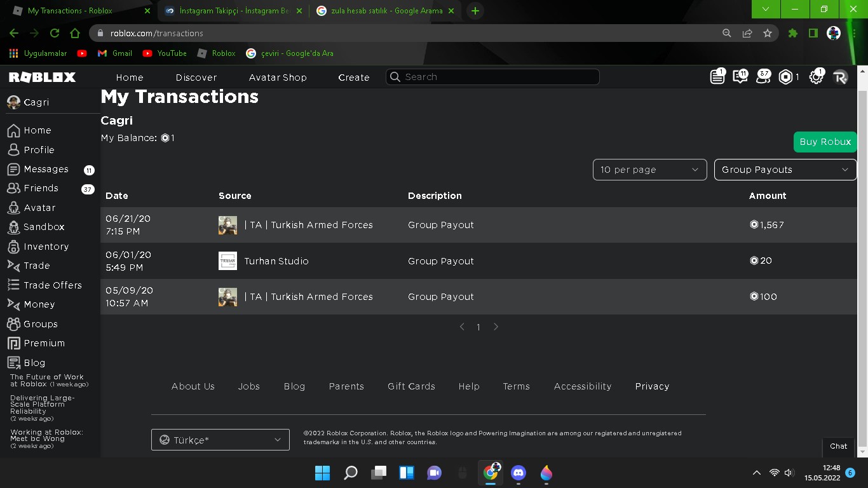This screenshot has width=868, height=488.
Task: Bookmark this page with star icon
Action: pyautogui.click(x=768, y=33)
